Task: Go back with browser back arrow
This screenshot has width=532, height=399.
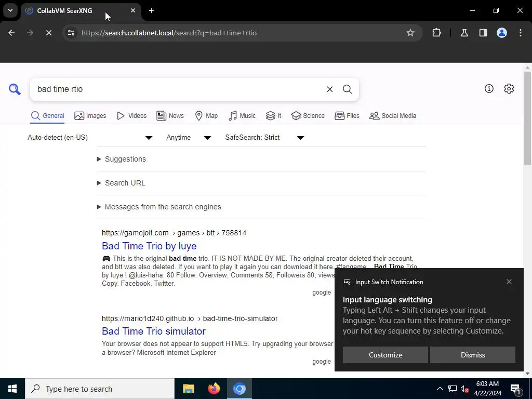Action: [x=11, y=33]
